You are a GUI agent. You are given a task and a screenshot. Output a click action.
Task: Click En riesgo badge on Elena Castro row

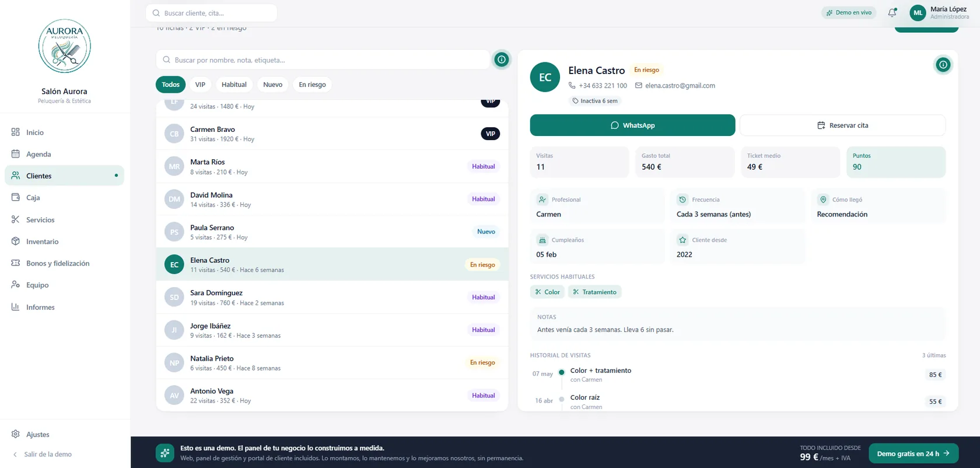[482, 264]
